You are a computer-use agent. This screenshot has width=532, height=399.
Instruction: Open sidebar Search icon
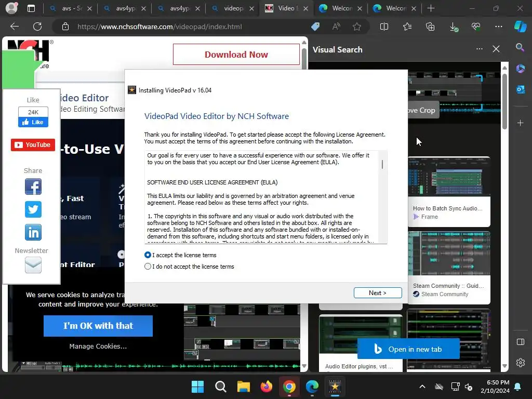[520, 47]
